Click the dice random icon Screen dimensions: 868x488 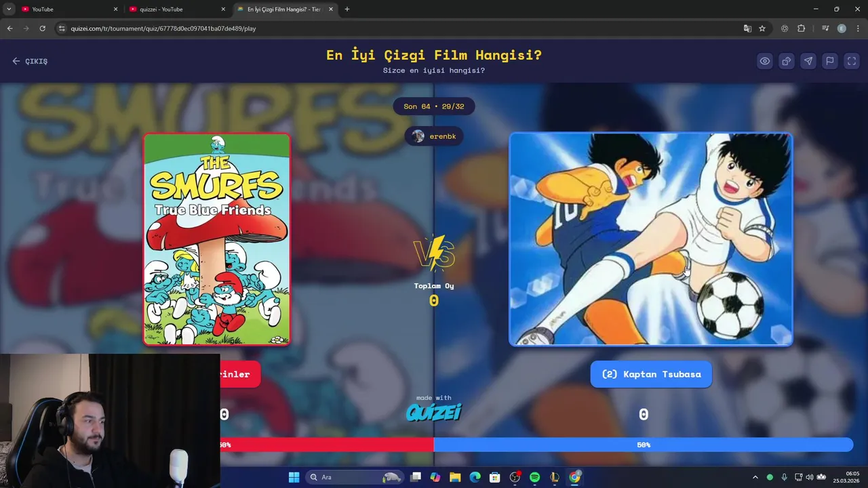[787, 61]
